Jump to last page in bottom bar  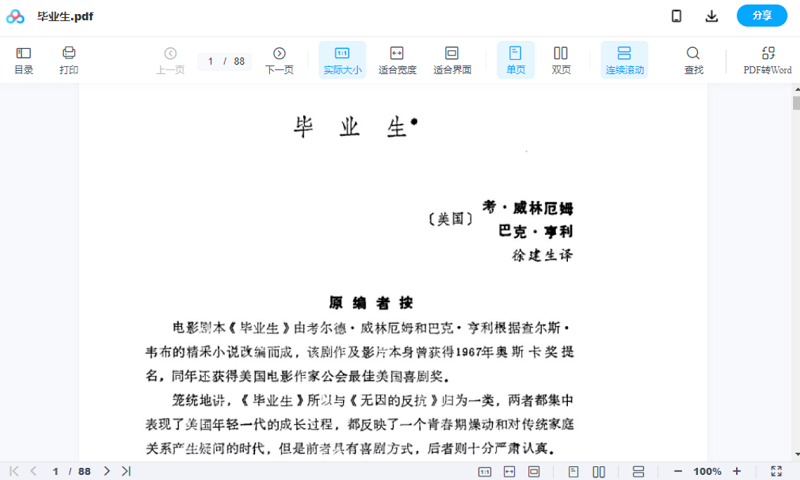pos(126,471)
